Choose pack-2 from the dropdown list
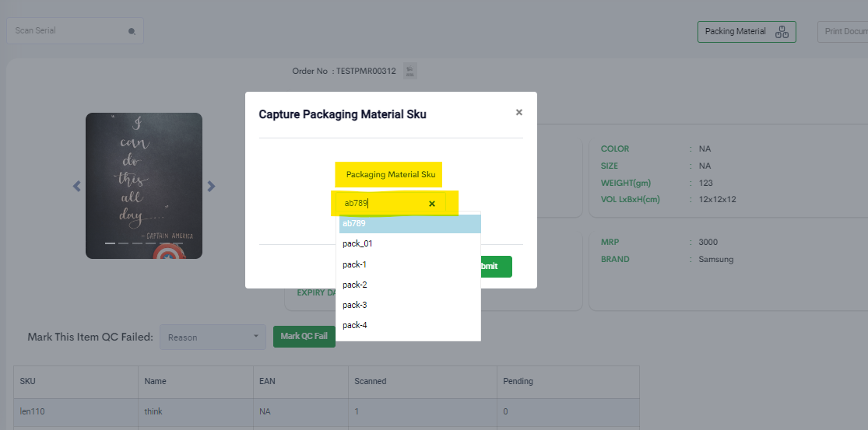 (409, 285)
